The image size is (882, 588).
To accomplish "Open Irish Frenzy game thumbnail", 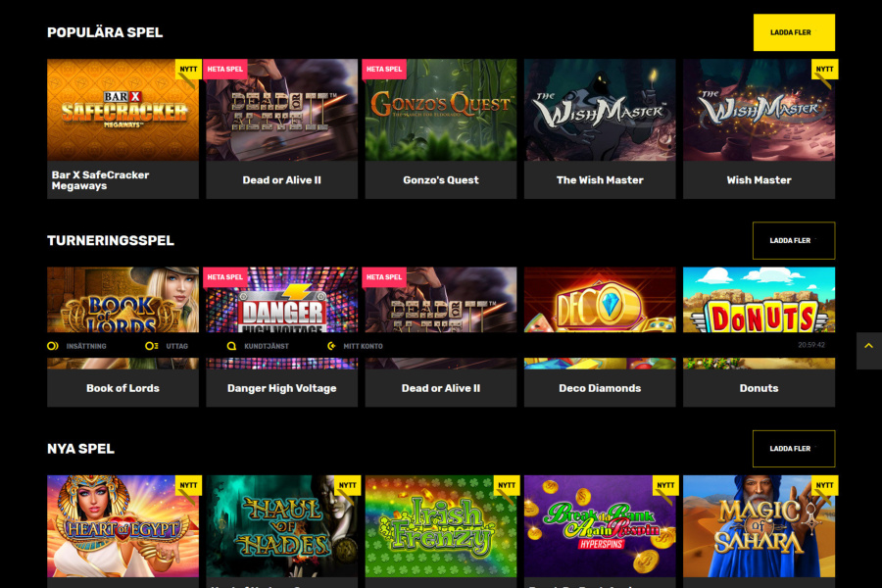I will pos(441,526).
